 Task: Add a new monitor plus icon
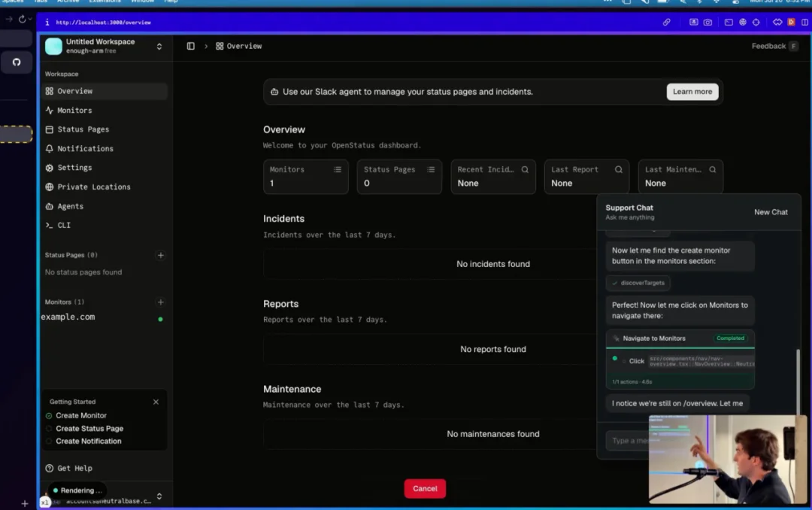click(161, 302)
